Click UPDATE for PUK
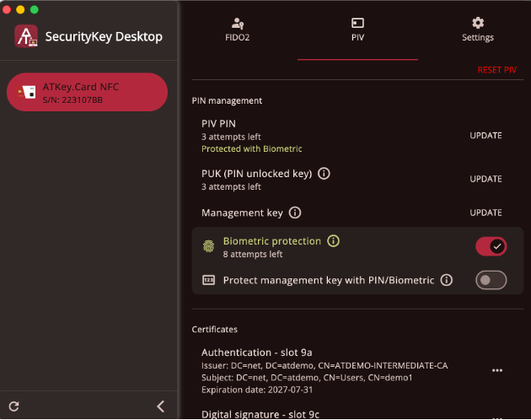This screenshot has width=531, height=420. 485,179
